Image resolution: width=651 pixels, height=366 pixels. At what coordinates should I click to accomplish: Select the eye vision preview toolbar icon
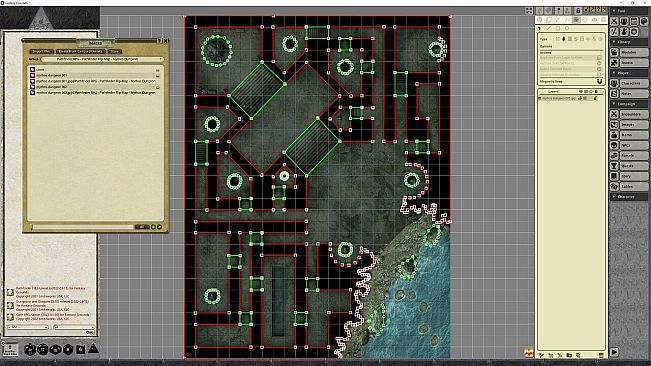(594, 20)
